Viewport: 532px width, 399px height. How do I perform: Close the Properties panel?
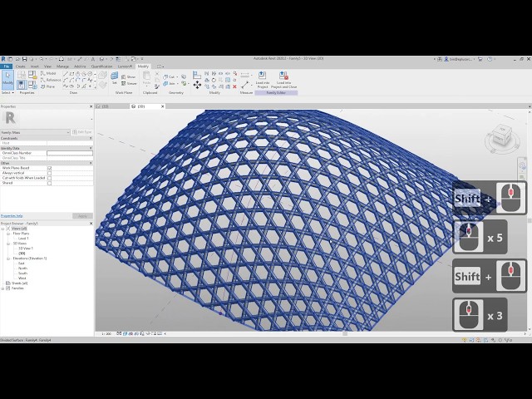(x=91, y=106)
